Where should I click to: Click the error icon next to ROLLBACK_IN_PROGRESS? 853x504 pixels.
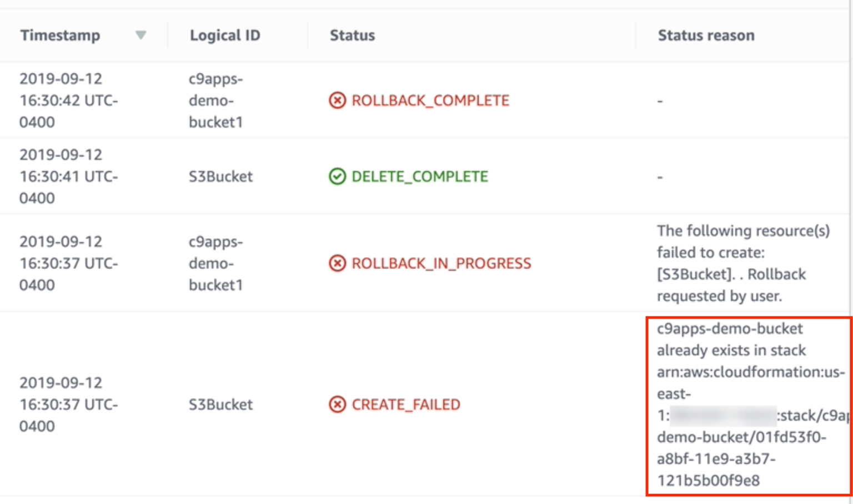coord(338,263)
